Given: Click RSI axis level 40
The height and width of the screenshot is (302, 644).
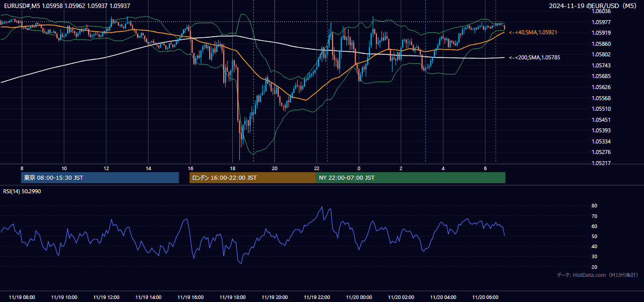Looking at the screenshot, I should click(594, 246).
